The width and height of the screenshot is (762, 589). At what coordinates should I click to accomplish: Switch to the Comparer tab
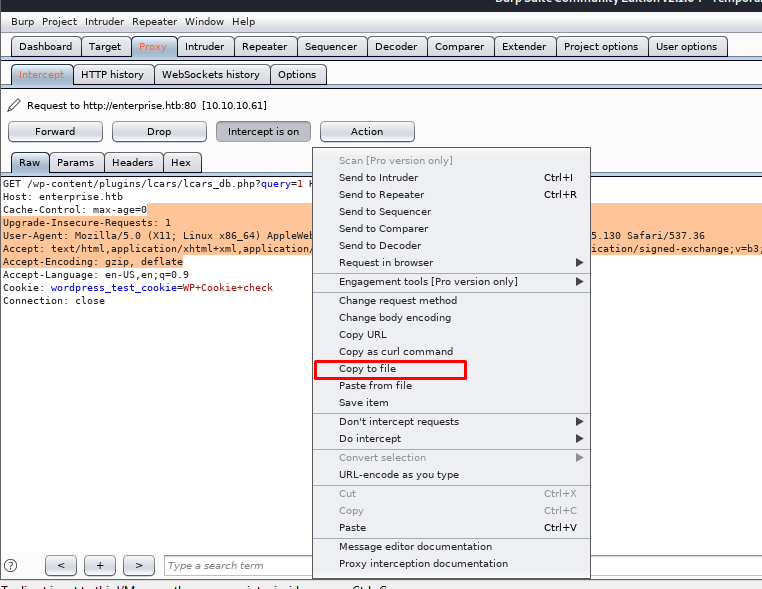coord(459,47)
